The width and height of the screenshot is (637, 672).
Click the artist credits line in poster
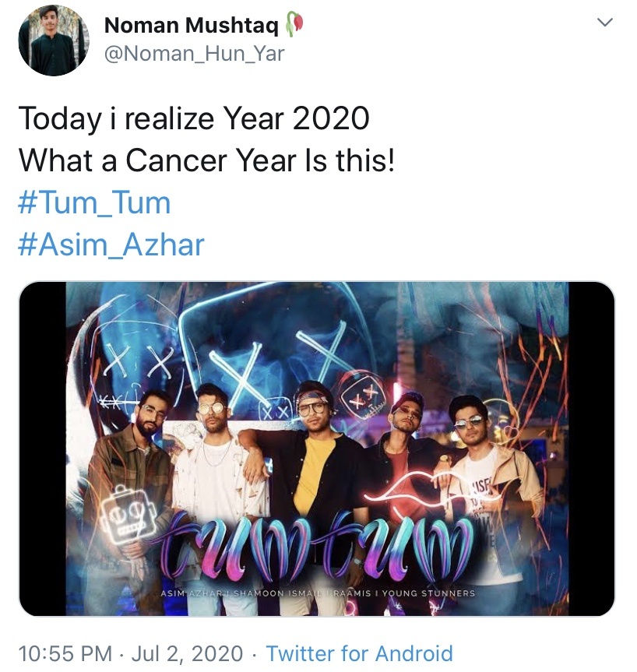click(318, 593)
